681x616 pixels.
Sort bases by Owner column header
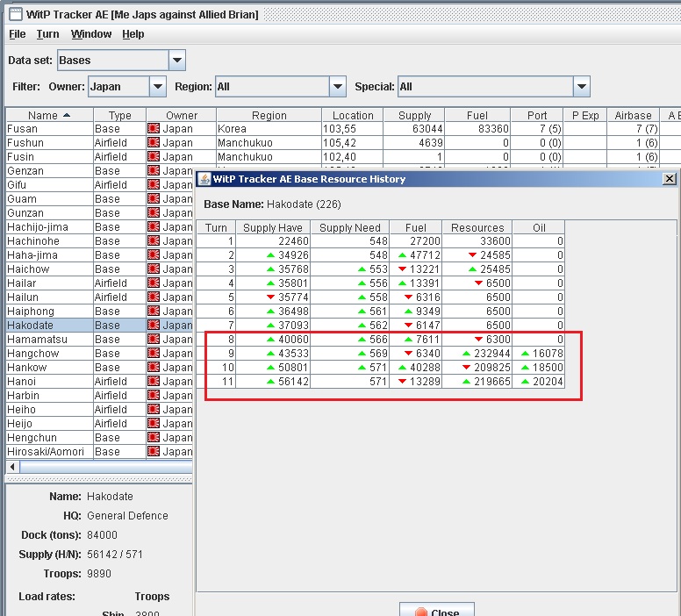click(181, 115)
